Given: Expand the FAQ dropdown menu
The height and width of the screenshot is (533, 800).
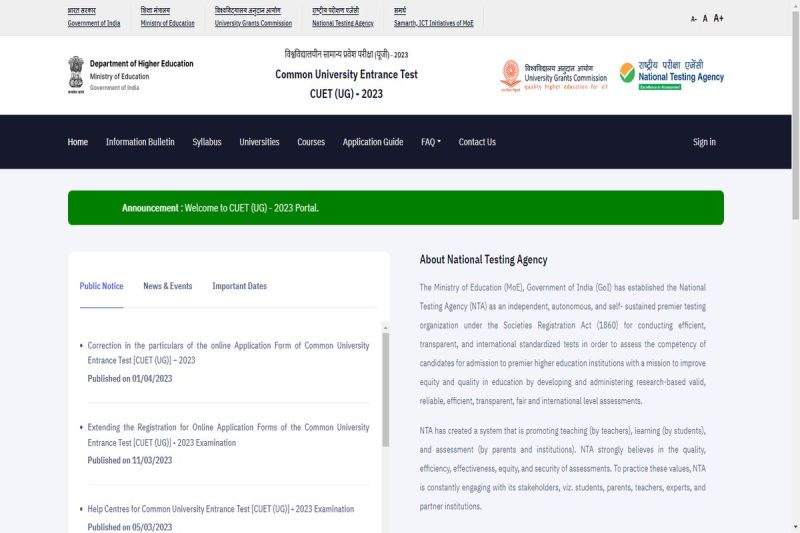Looking at the screenshot, I should [x=430, y=142].
